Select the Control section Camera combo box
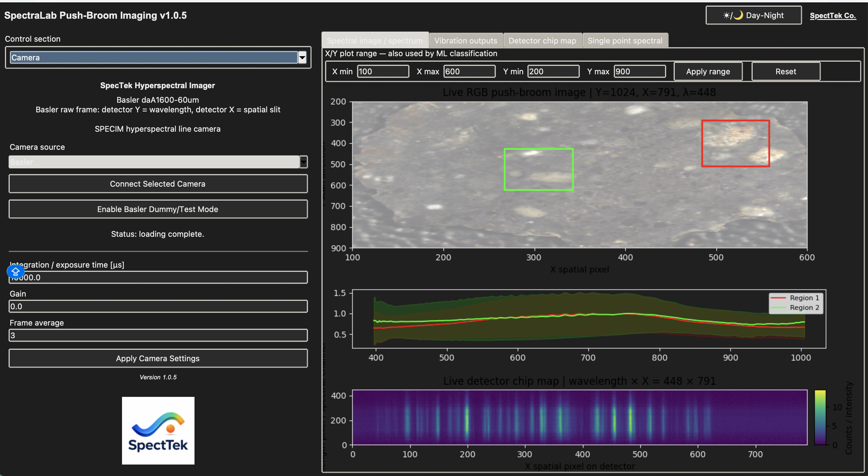This screenshot has width=868, height=476. point(158,58)
